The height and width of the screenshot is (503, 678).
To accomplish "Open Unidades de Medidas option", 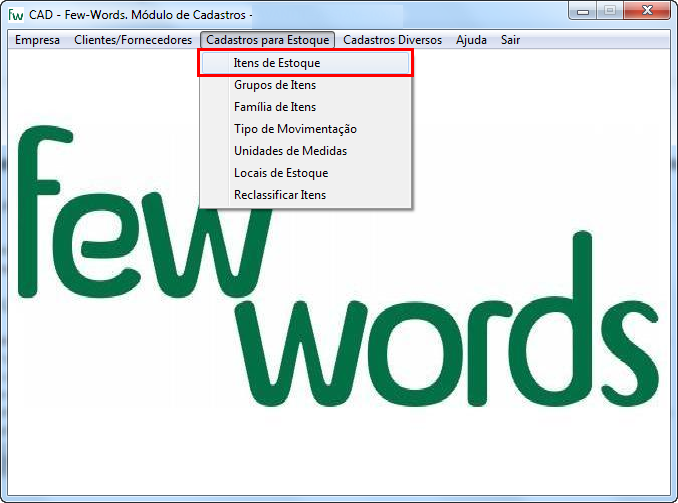I will tap(305, 151).
